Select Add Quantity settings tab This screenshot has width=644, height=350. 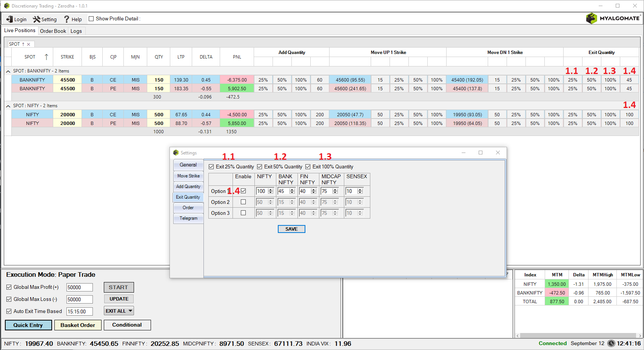pos(188,187)
